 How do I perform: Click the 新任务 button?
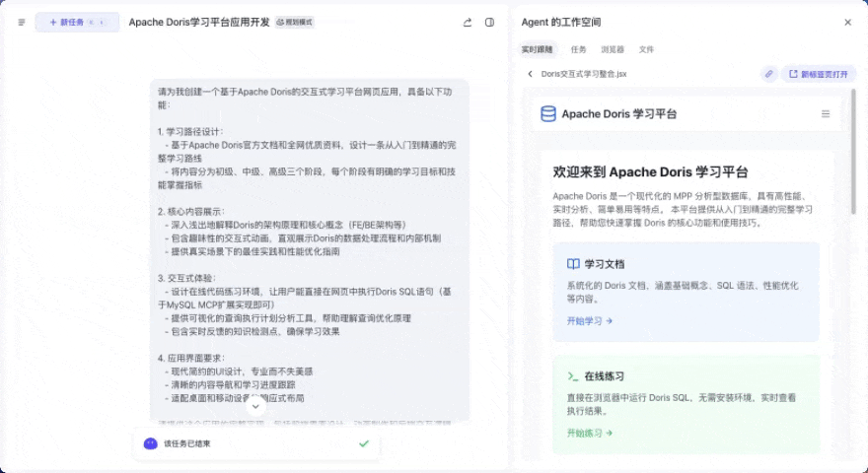[77, 22]
